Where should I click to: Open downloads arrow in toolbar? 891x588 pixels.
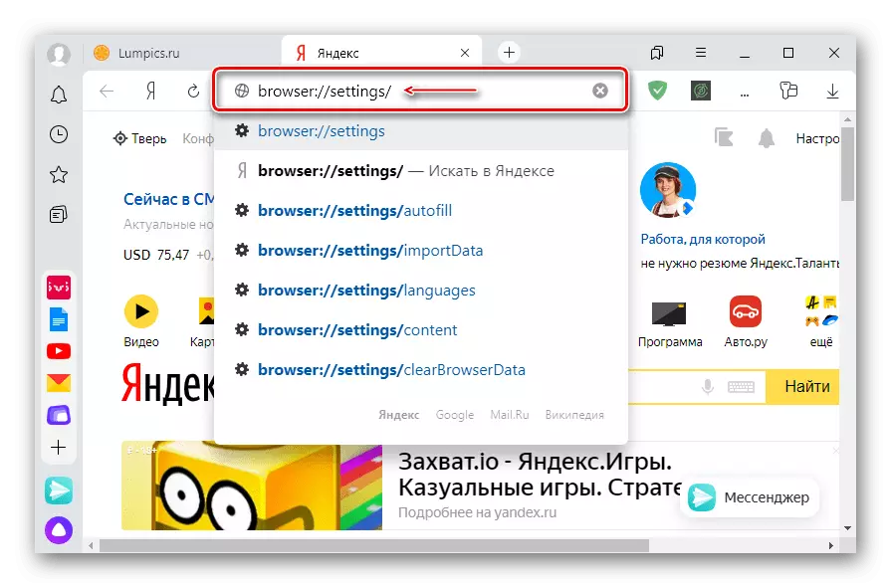pos(832,91)
